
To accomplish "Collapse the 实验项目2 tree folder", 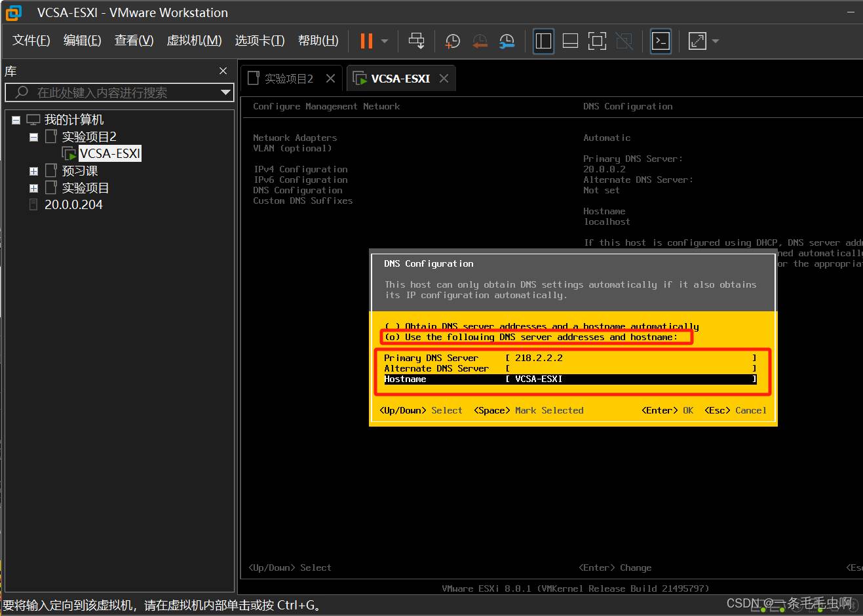I will point(34,137).
